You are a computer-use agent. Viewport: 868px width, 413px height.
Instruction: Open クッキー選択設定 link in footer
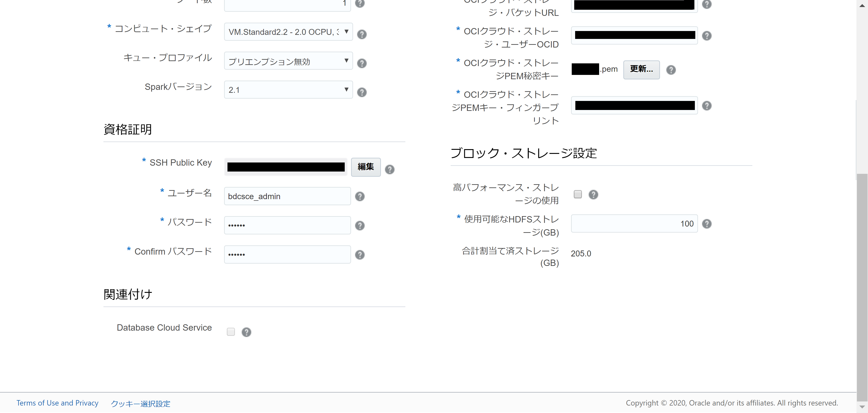[141, 403]
